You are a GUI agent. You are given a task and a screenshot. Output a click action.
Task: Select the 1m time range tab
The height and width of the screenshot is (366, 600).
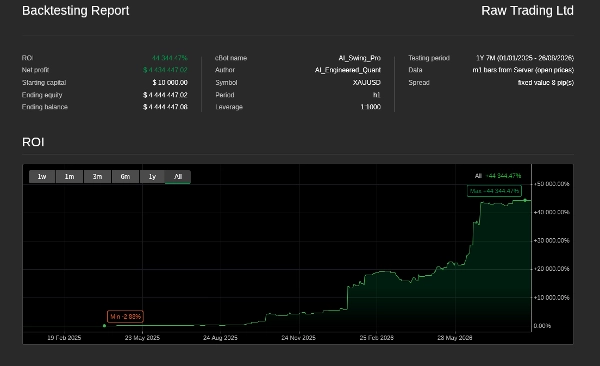[69, 176]
